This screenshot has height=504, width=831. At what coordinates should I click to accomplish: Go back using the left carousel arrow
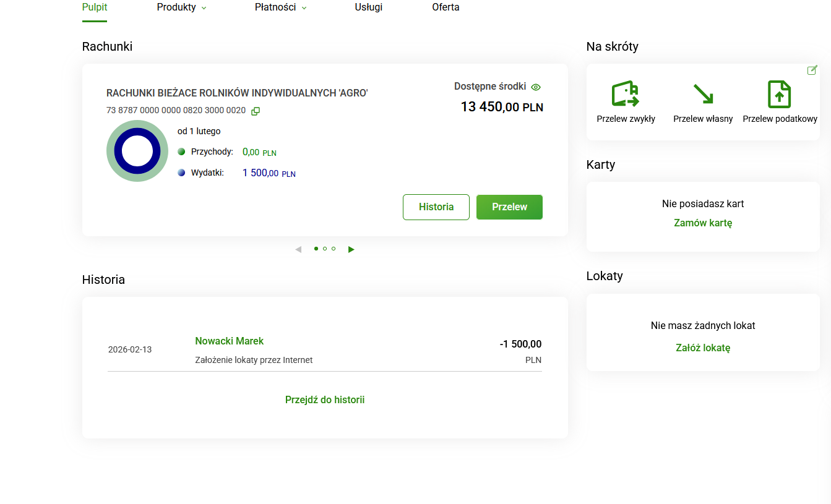[298, 249]
